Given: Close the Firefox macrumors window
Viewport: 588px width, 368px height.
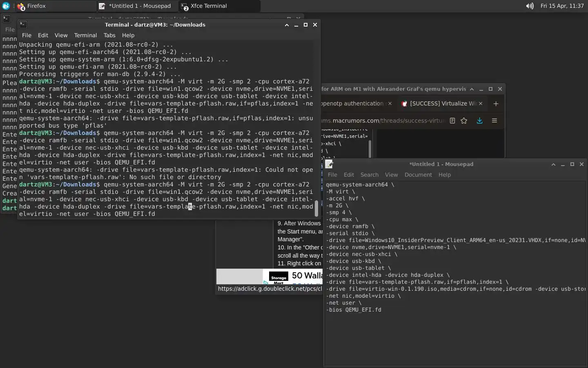Looking at the screenshot, I should click(x=500, y=89).
